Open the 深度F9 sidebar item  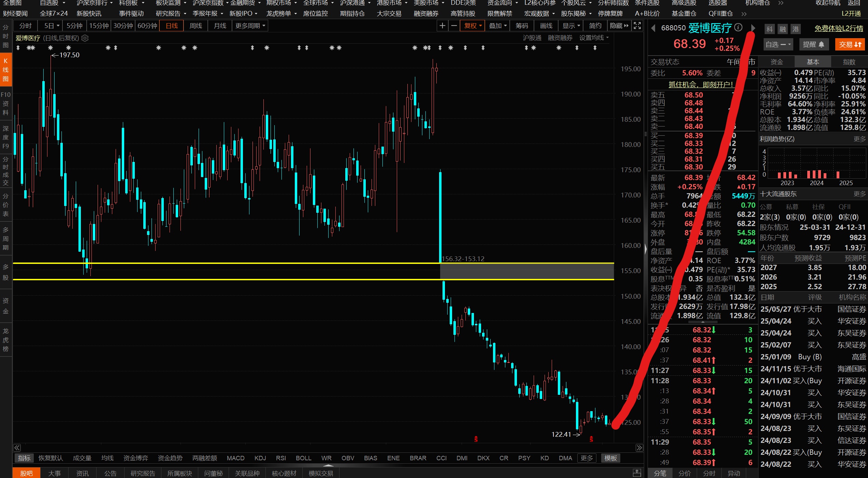click(x=6, y=137)
